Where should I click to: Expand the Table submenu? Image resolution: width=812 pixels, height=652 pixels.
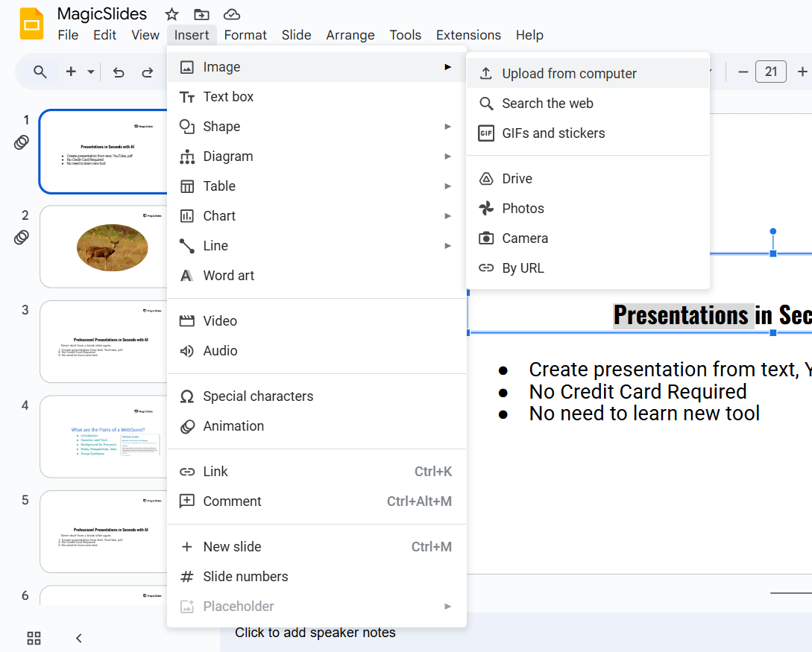pos(317,186)
